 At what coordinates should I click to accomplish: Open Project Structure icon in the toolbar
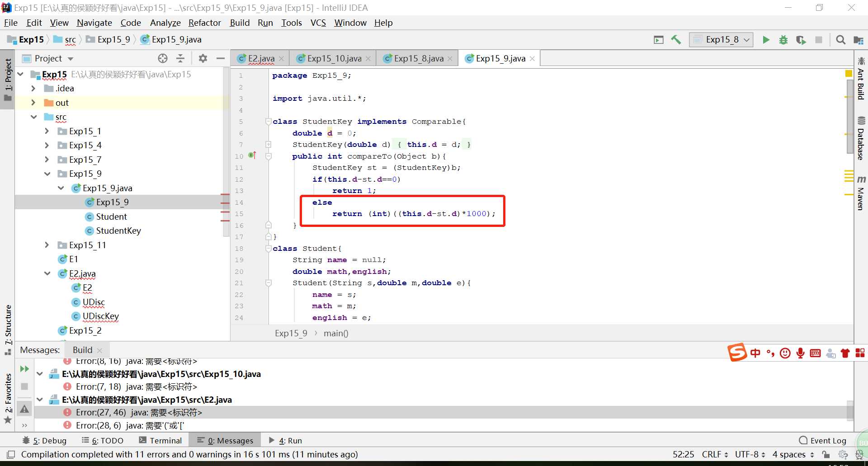click(858, 40)
